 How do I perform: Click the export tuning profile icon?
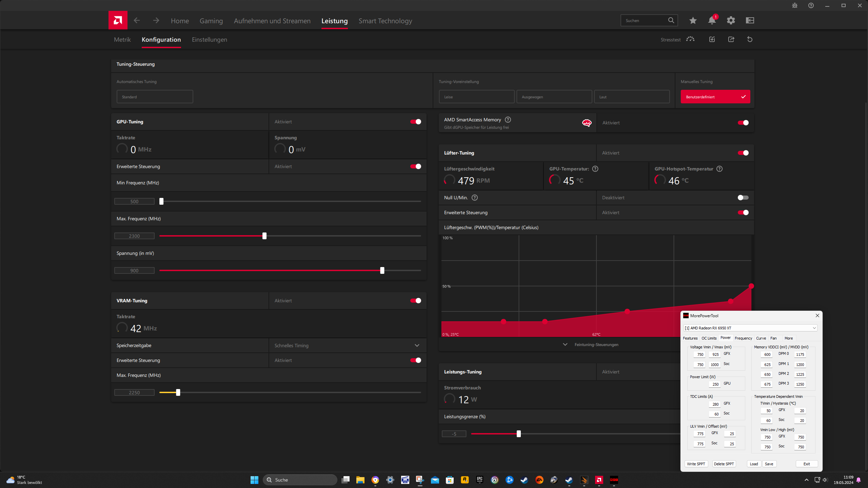pos(731,39)
